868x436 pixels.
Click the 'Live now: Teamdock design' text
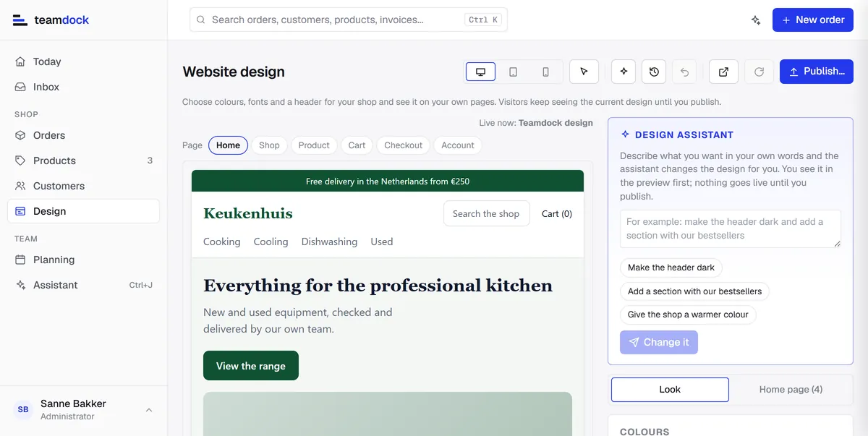point(536,123)
